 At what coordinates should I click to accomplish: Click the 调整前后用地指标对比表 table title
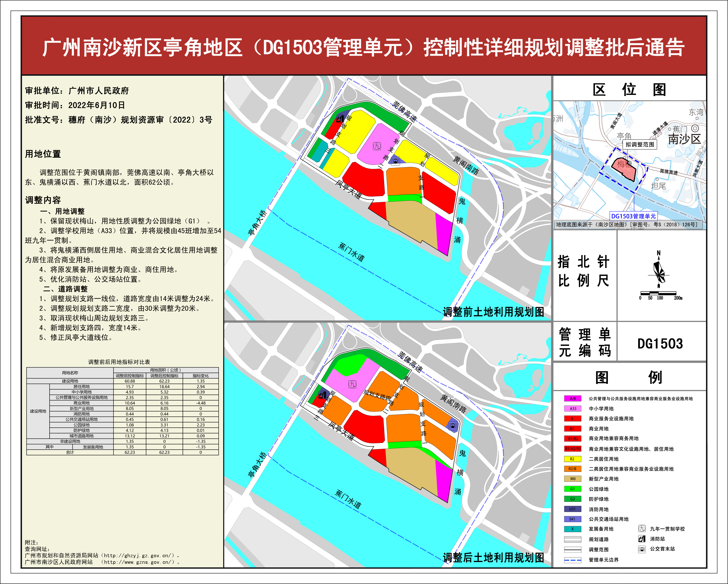tap(119, 362)
